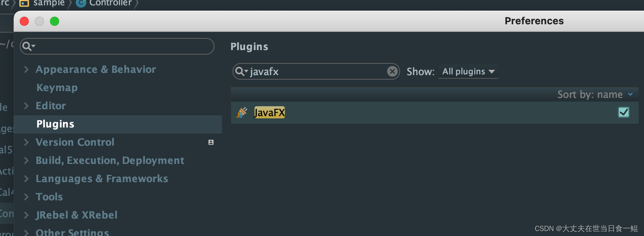
Task: Focus the plugin search field containing javafx
Action: [x=316, y=71]
